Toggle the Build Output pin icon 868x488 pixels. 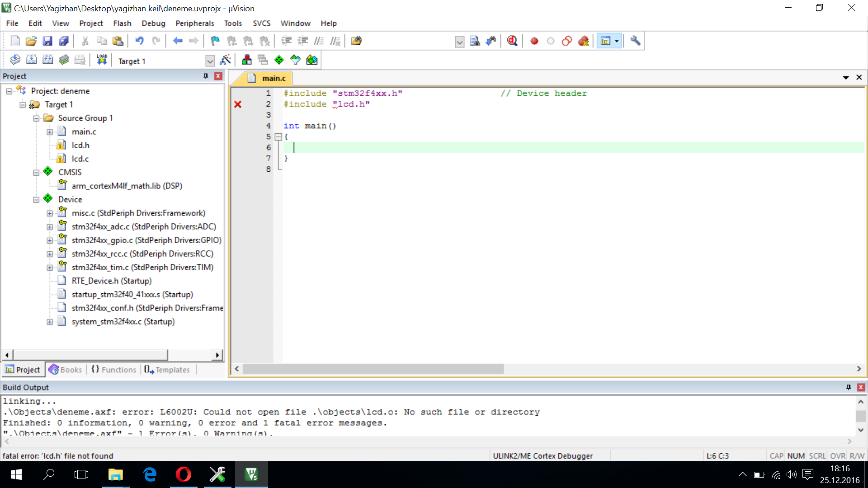[849, 387]
